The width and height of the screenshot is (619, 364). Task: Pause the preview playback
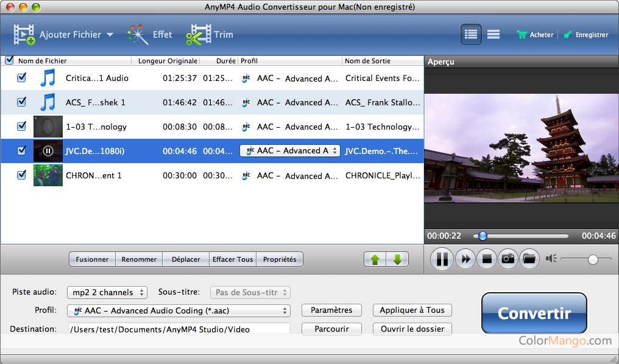click(442, 259)
